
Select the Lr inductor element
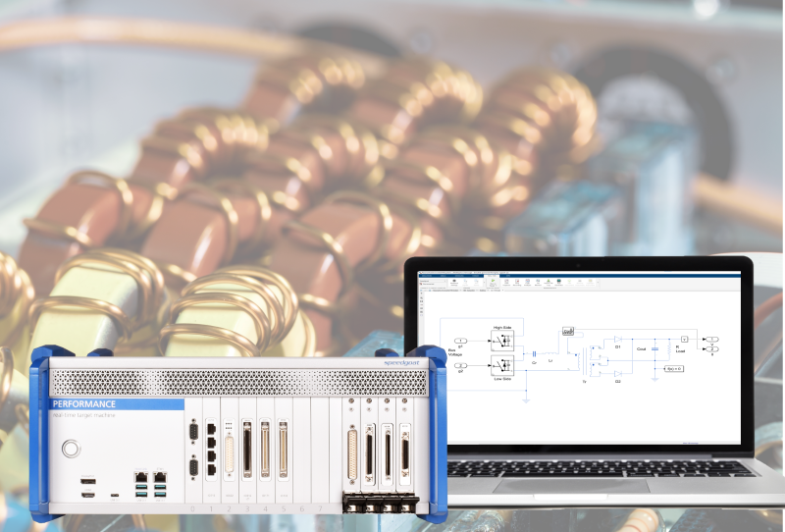point(550,353)
